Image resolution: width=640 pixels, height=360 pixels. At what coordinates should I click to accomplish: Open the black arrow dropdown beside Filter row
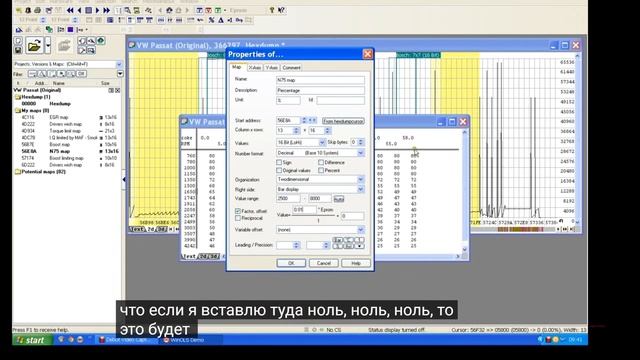[x=120, y=74]
